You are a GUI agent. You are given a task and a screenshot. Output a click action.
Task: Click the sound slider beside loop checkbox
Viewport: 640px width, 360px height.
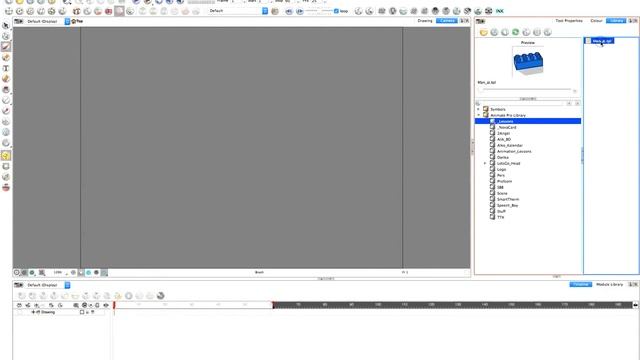click(x=319, y=11)
